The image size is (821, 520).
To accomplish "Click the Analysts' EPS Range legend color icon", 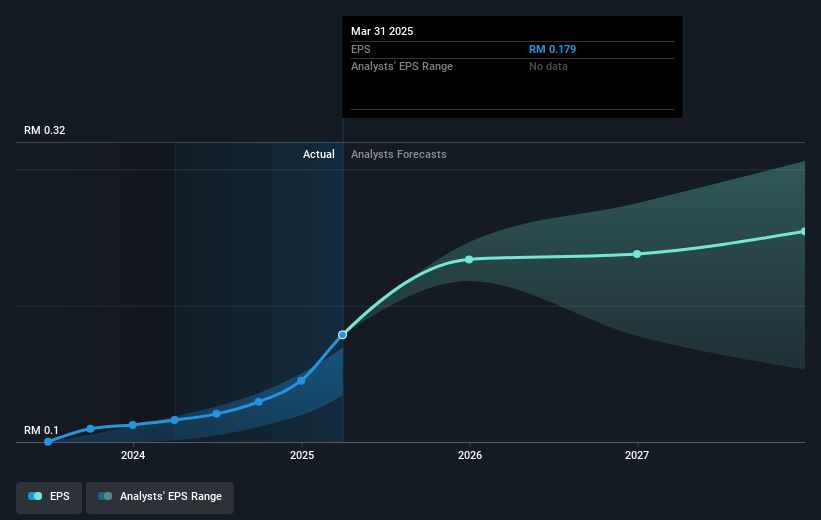I will (x=105, y=496).
